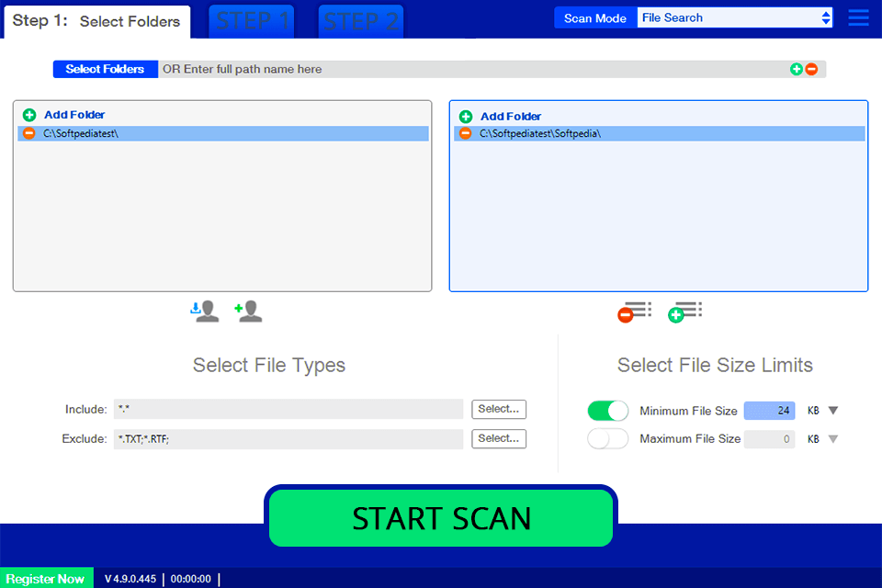Viewport: 882px width, 588px height.
Task: Open the Scan Mode dropdown
Action: tap(735, 17)
